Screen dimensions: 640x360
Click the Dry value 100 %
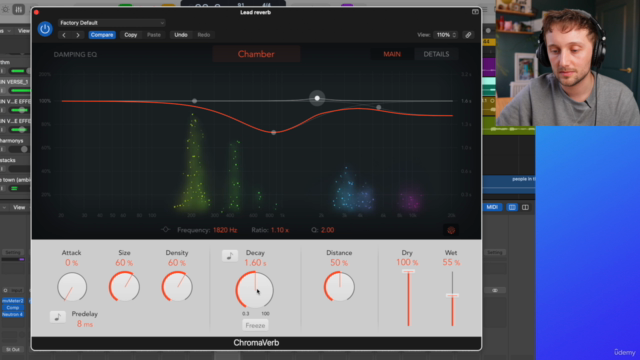tap(407, 262)
